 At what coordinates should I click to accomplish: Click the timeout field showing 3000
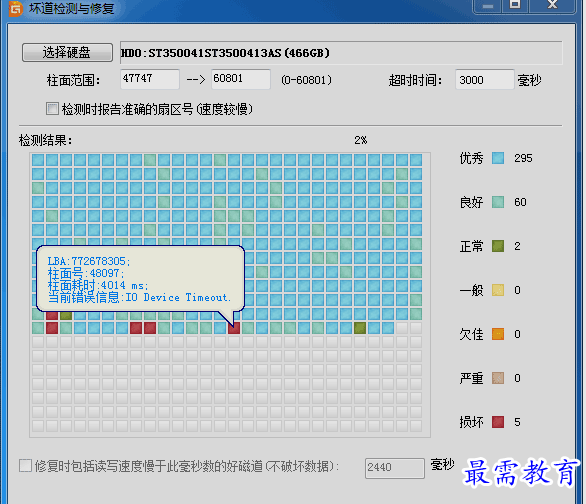(x=485, y=80)
